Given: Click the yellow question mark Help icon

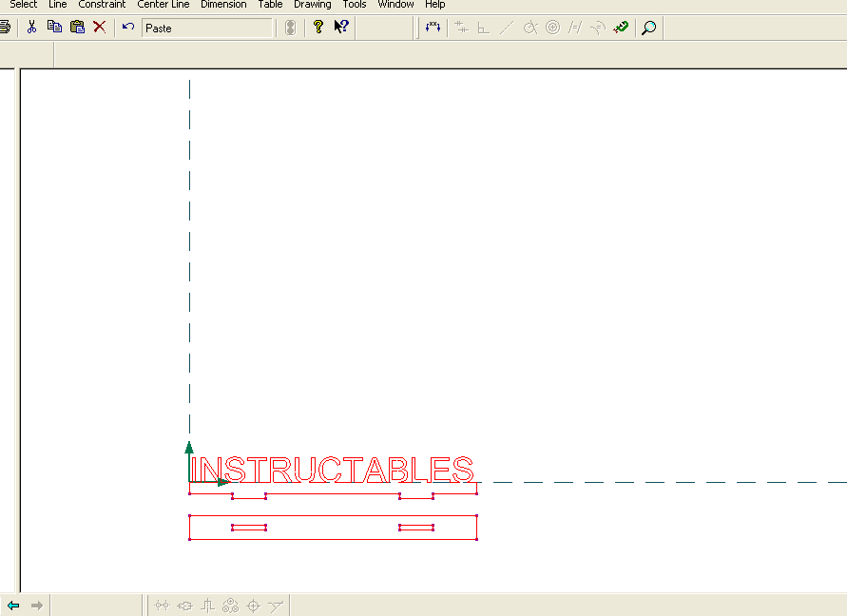Looking at the screenshot, I should click(318, 27).
